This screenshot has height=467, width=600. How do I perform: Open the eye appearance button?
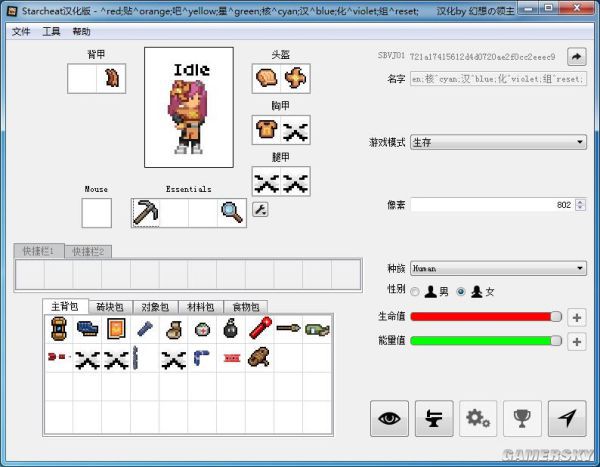389,418
